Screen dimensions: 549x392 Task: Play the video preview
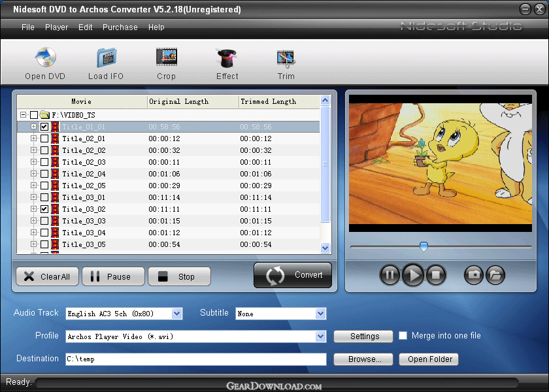(413, 275)
